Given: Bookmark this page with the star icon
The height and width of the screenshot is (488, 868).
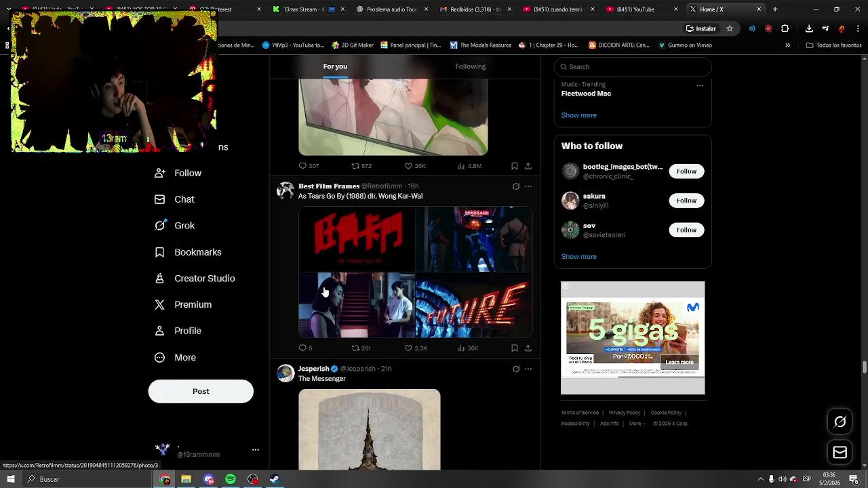Looking at the screenshot, I should click(730, 28).
